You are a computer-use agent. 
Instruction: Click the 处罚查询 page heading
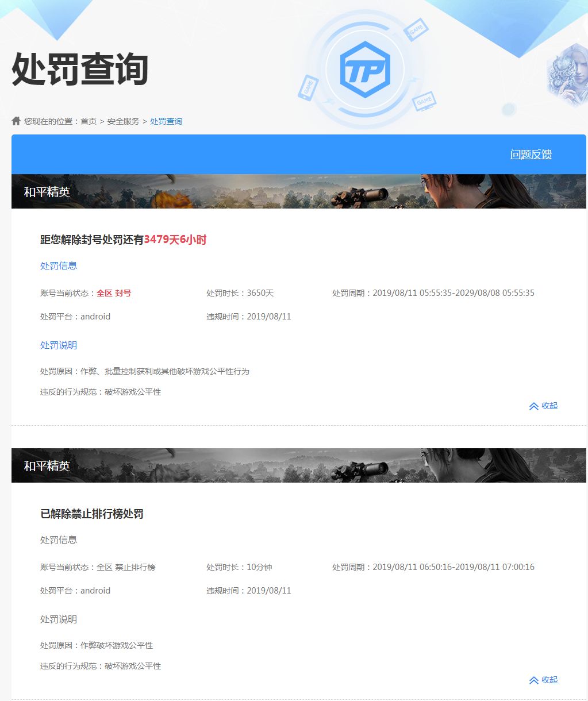tap(80, 70)
